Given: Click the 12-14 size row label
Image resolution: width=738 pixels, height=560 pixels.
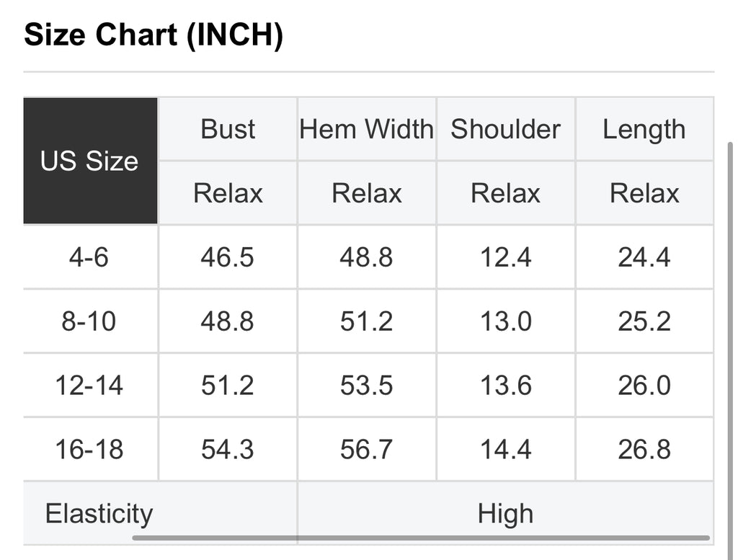Looking at the screenshot, I should tap(89, 386).
